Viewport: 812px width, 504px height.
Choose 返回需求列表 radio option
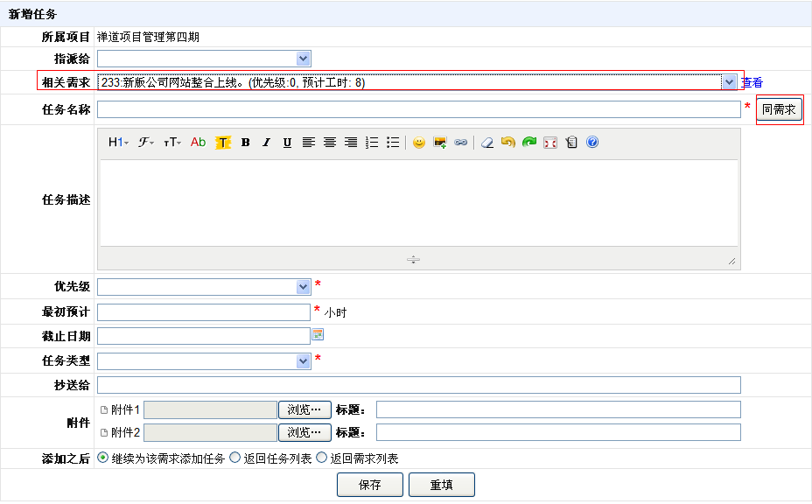[321, 458]
